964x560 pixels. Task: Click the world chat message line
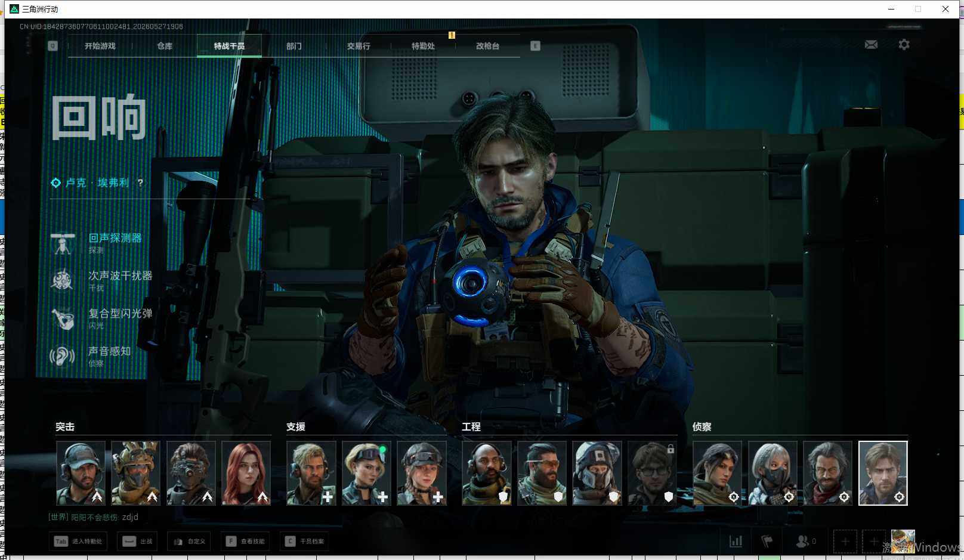(94, 517)
